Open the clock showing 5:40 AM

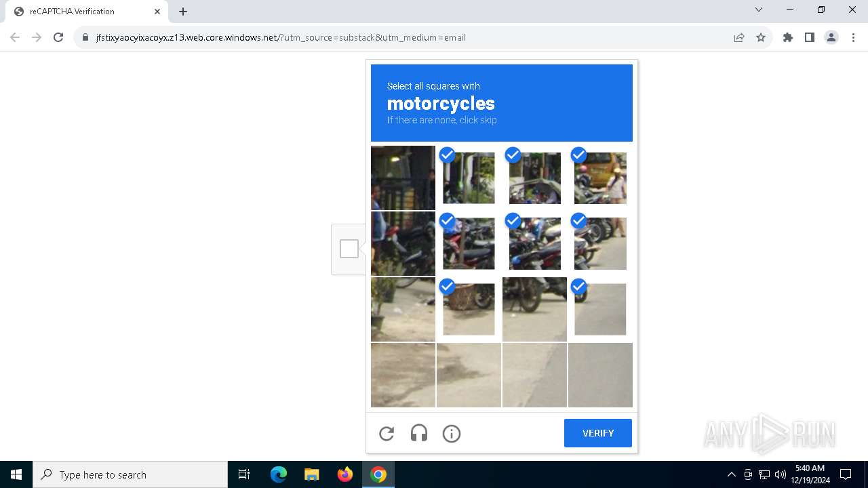tap(810, 474)
